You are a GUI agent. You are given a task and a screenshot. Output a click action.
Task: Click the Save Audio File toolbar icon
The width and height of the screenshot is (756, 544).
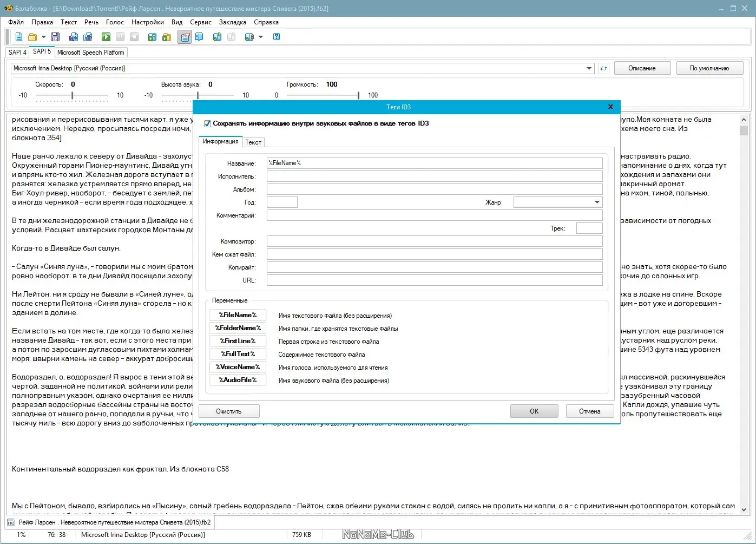(74, 37)
